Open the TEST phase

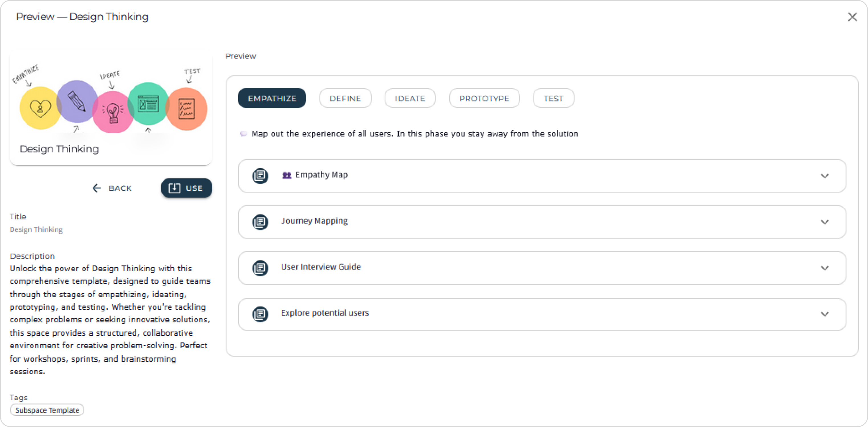[553, 98]
